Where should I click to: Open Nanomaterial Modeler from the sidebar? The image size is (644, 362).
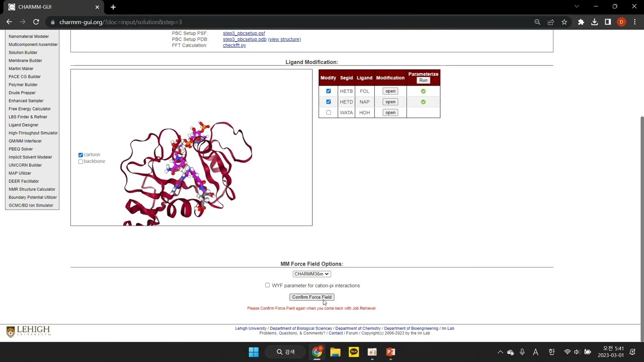[29, 36]
